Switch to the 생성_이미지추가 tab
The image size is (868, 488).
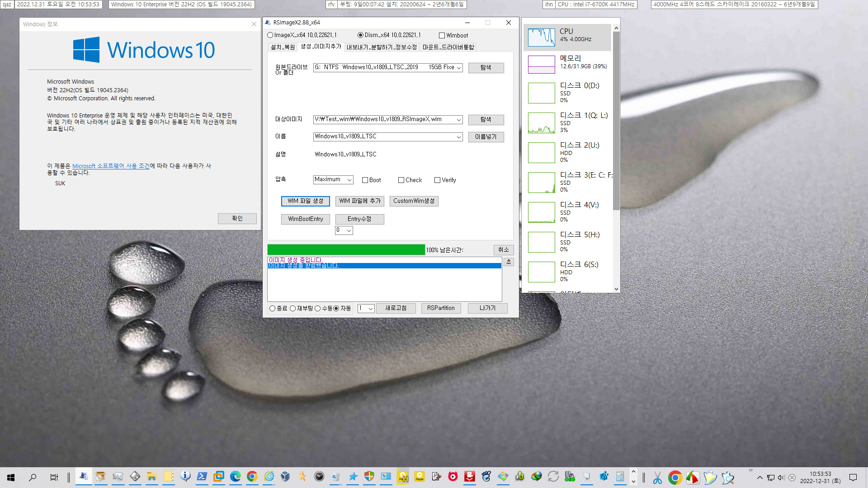click(x=321, y=47)
